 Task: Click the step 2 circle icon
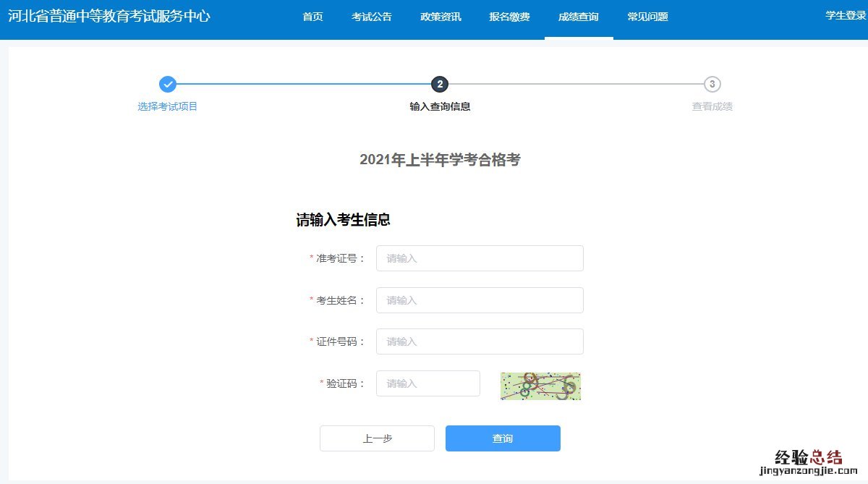tap(440, 85)
